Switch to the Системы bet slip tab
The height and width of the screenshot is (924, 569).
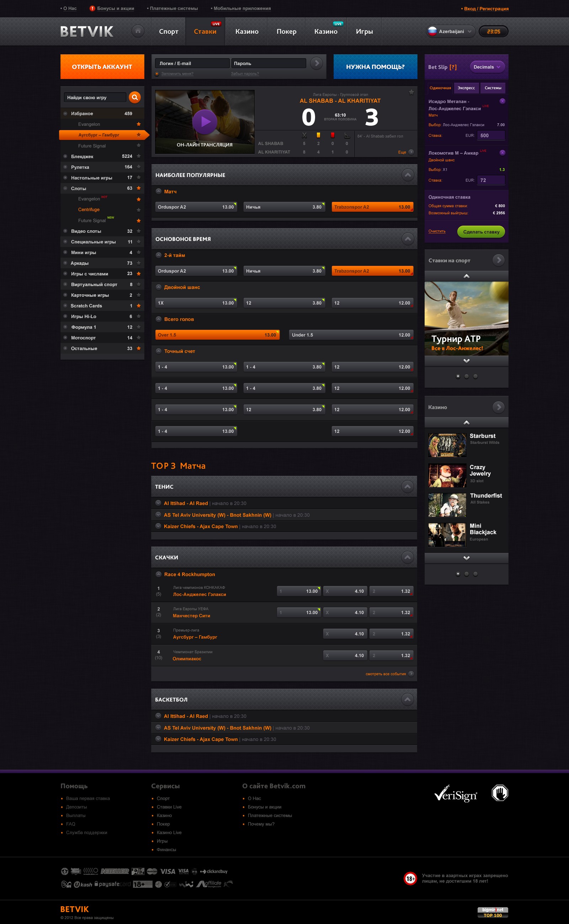493,88
